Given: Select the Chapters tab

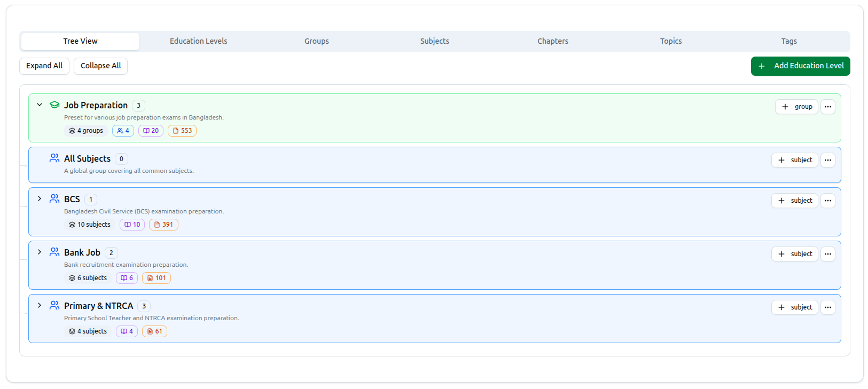Looking at the screenshot, I should (553, 41).
